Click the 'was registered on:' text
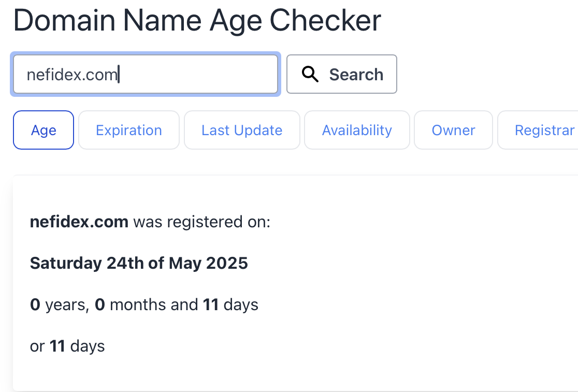Image resolution: width=578 pixels, height=392 pixels. point(201,222)
